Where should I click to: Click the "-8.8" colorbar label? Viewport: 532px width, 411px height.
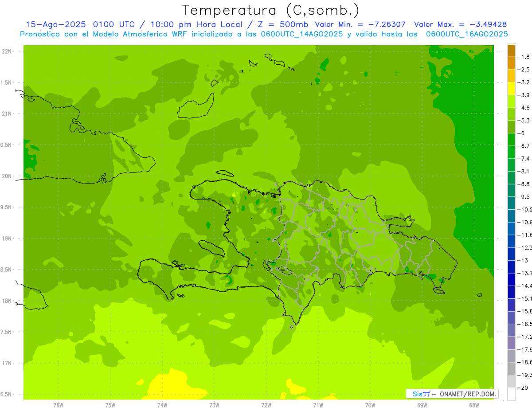[x=524, y=184]
